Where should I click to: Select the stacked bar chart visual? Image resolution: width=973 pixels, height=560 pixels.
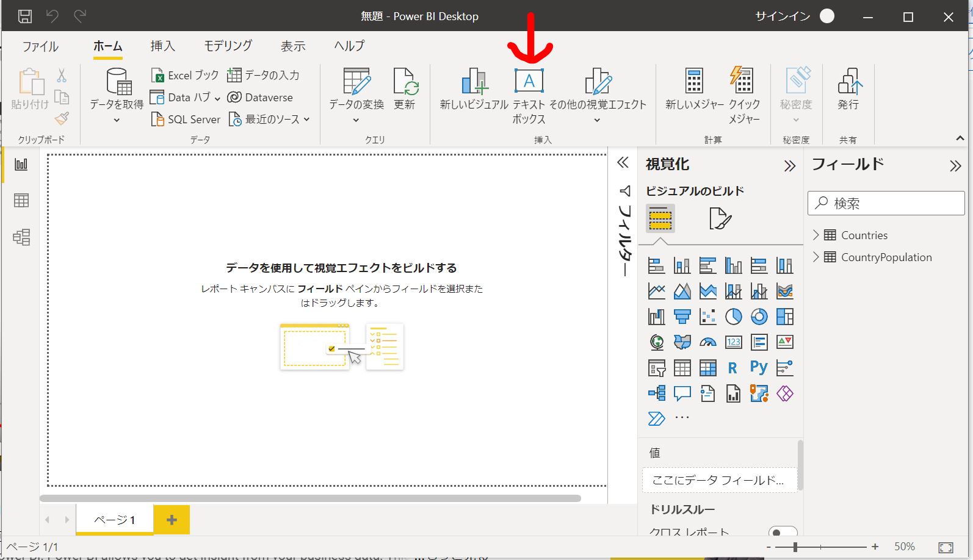pos(656,265)
